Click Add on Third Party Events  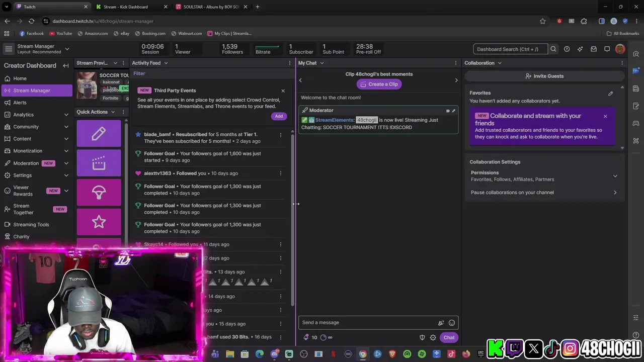279,116
